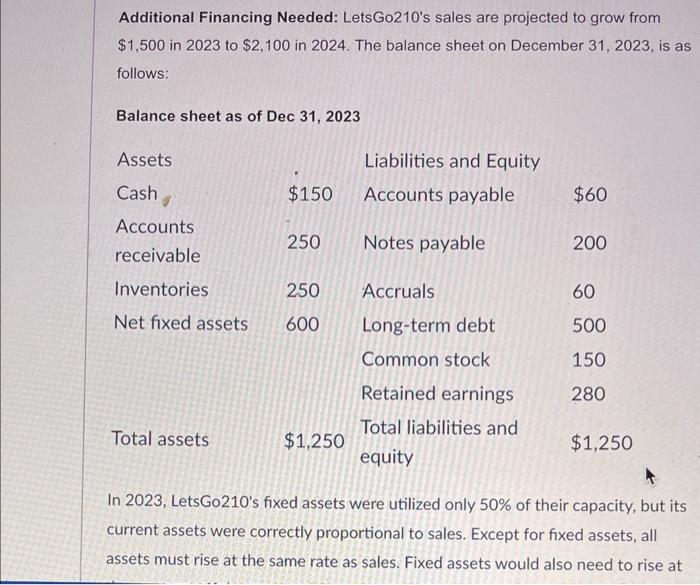
Task: Click the 'Balance sheet as of Dec 31, 2023' title
Action: [x=238, y=116]
